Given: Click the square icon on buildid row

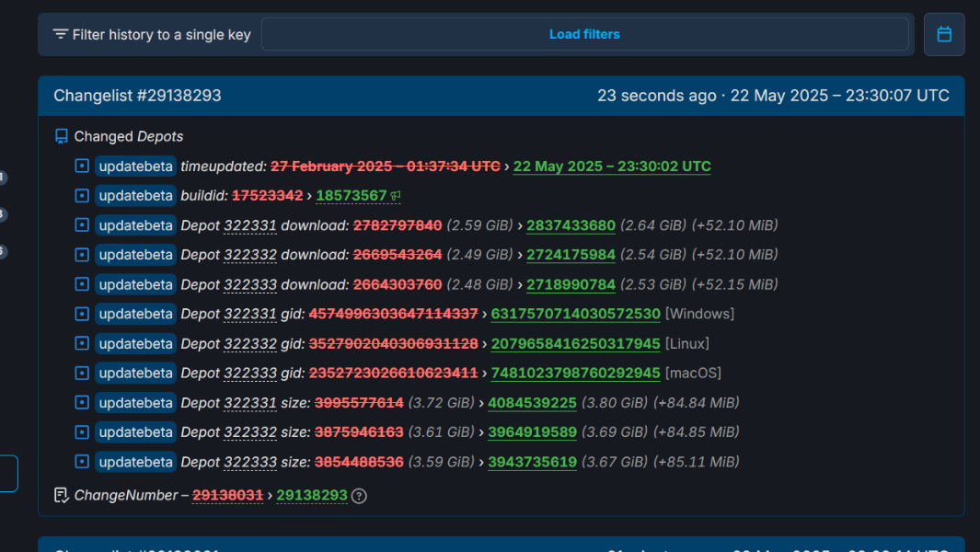Looking at the screenshot, I should tap(82, 196).
